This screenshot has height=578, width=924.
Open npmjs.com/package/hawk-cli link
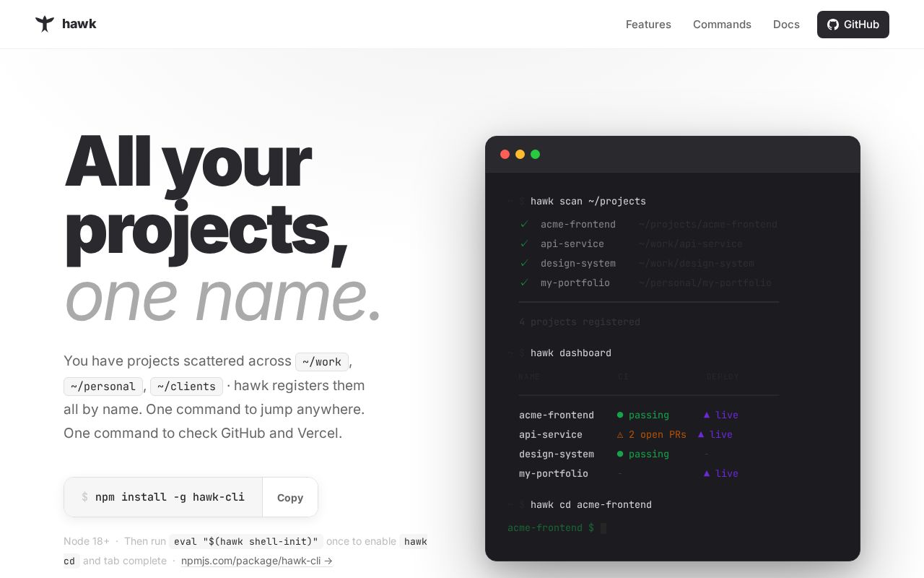(x=257, y=561)
